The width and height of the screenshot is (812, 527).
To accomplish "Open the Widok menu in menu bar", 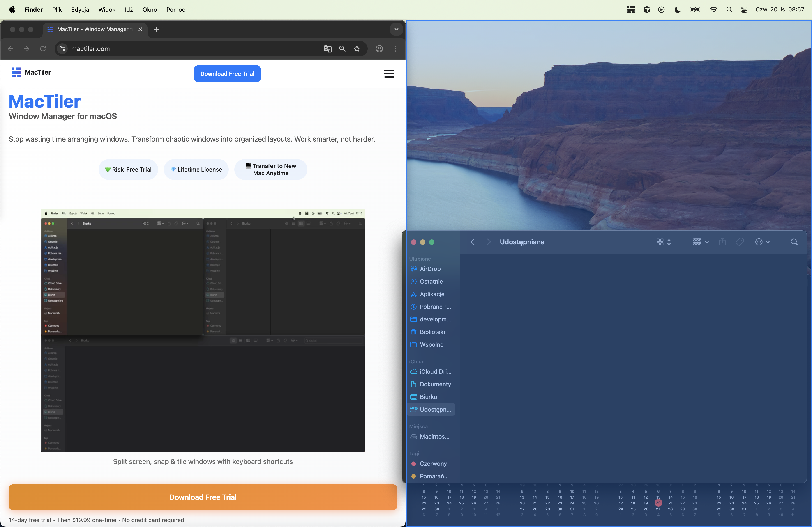I will pyautogui.click(x=107, y=9).
